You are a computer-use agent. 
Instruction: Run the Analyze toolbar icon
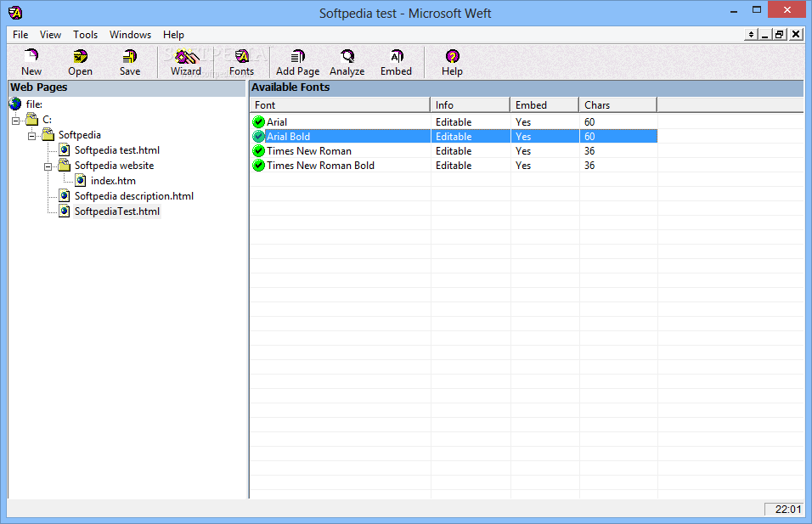tap(347, 56)
